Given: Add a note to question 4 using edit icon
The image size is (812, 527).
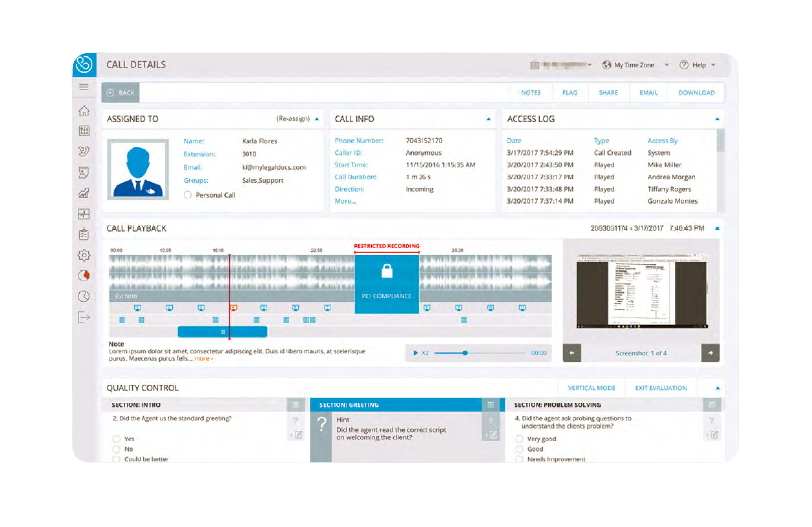Looking at the screenshot, I should click(714, 435).
